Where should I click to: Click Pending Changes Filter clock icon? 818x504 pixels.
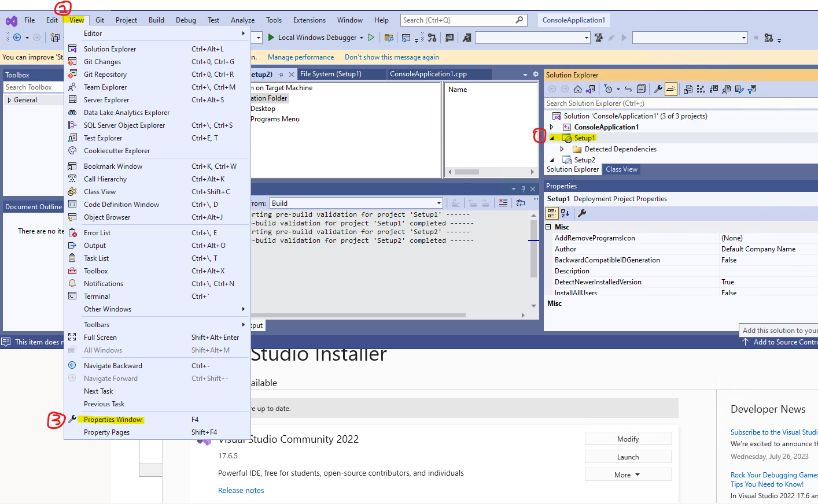coord(608,89)
